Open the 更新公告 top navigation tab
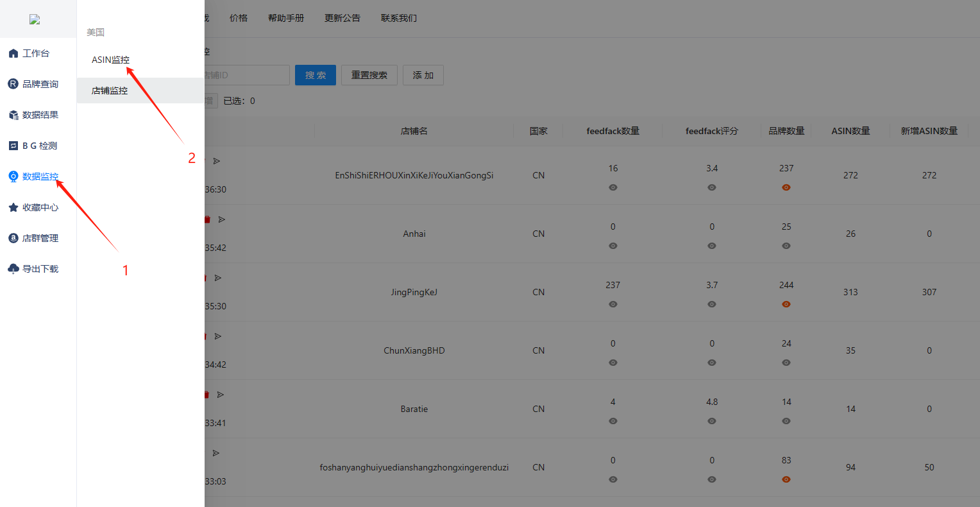Viewport: 980px width, 507px height. pyautogui.click(x=342, y=18)
